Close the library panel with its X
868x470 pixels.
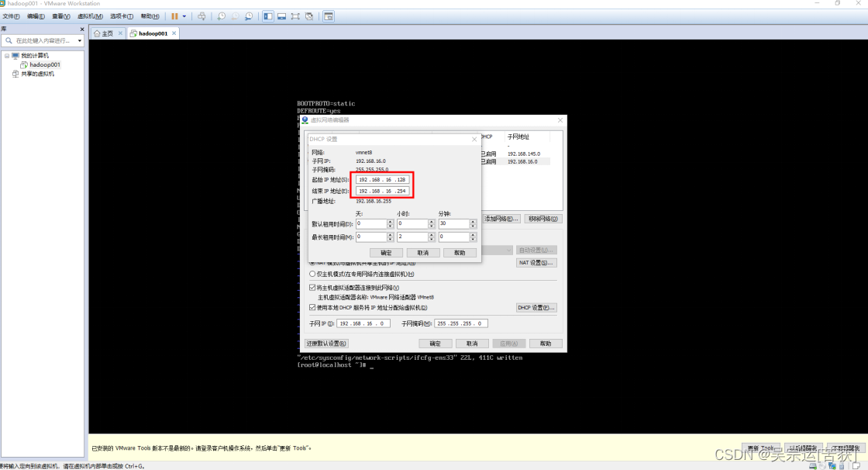[82, 29]
